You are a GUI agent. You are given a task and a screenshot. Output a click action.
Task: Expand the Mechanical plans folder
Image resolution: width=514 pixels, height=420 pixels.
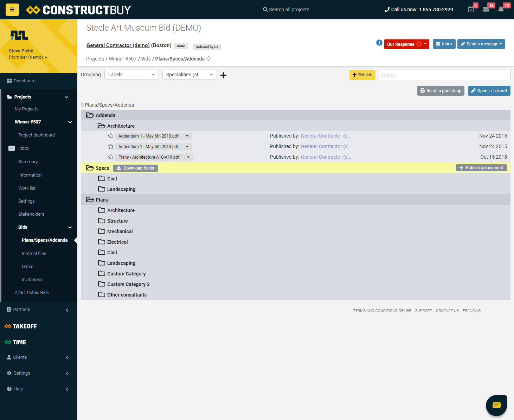pyautogui.click(x=120, y=231)
